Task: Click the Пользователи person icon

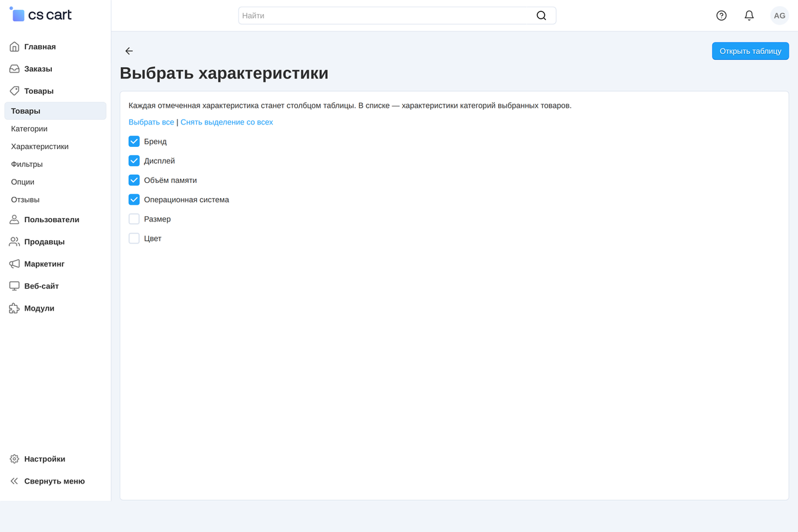Action: pos(15,219)
